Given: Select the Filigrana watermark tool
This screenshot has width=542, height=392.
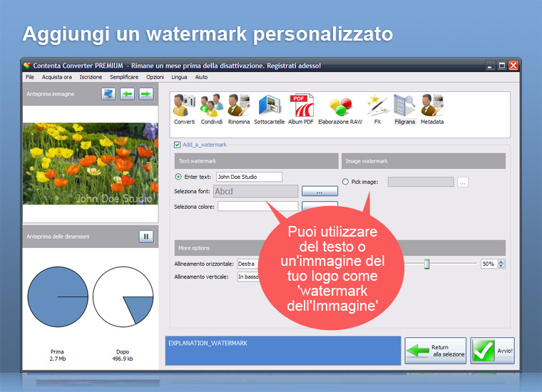Looking at the screenshot, I should [x=405, y=109].
